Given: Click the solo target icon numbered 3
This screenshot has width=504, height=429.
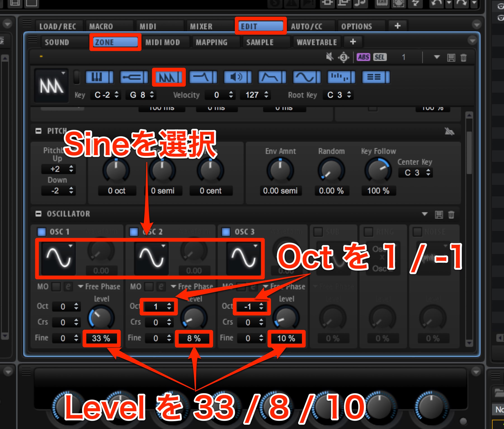Looking at the screenshot, I should (x=343, y=57).
